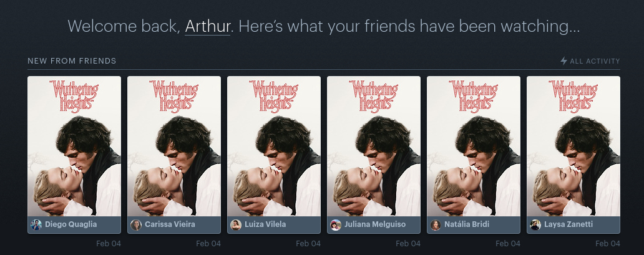644x255 pixels.
Task: Open Luiza Vilela's Wuthering Heights poster
Action: click(x=274, y=146)
